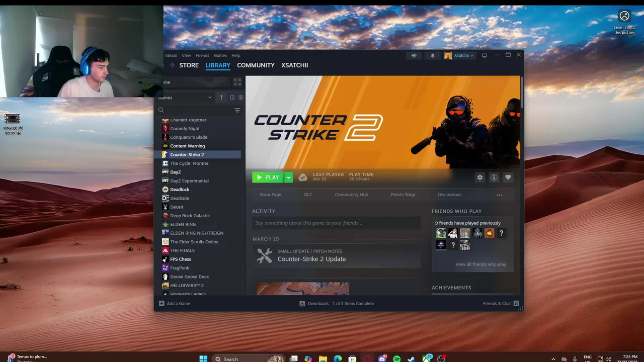Click the sort-ascending arrow in the library sidebar

pos(221,98)
